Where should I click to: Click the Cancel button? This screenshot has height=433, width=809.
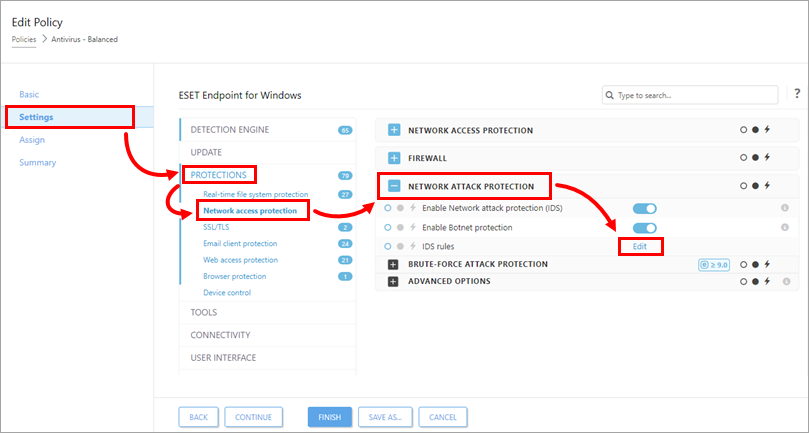(x=443, y=417)
